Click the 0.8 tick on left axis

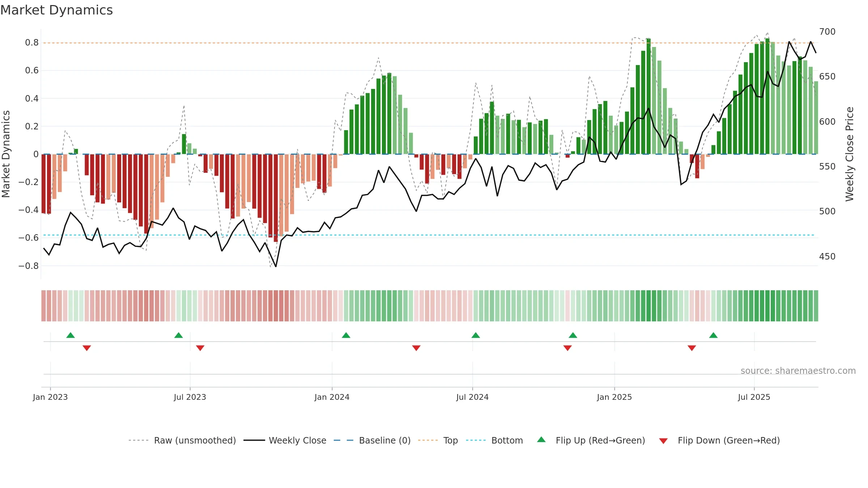click(32, 43)
